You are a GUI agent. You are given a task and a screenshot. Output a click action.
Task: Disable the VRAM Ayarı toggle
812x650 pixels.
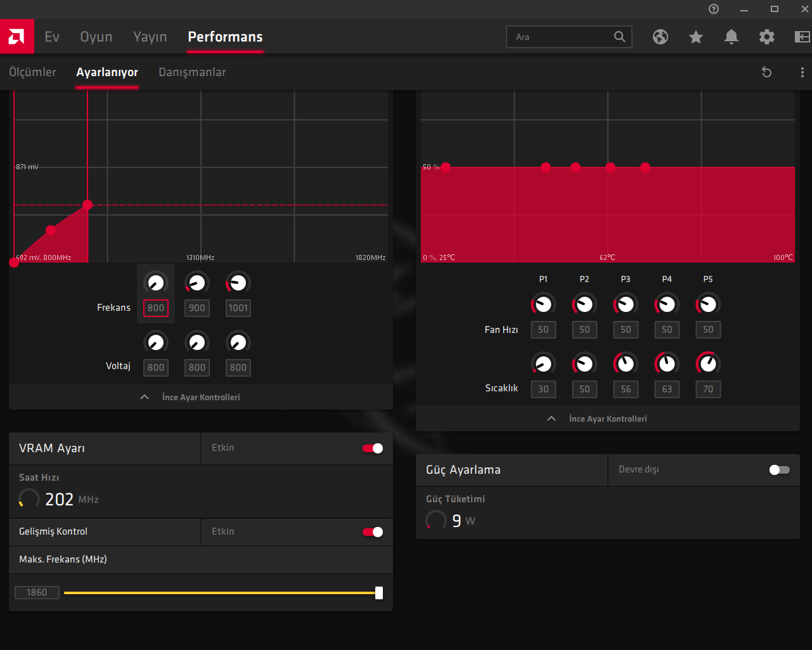click(x=373, y=448)
